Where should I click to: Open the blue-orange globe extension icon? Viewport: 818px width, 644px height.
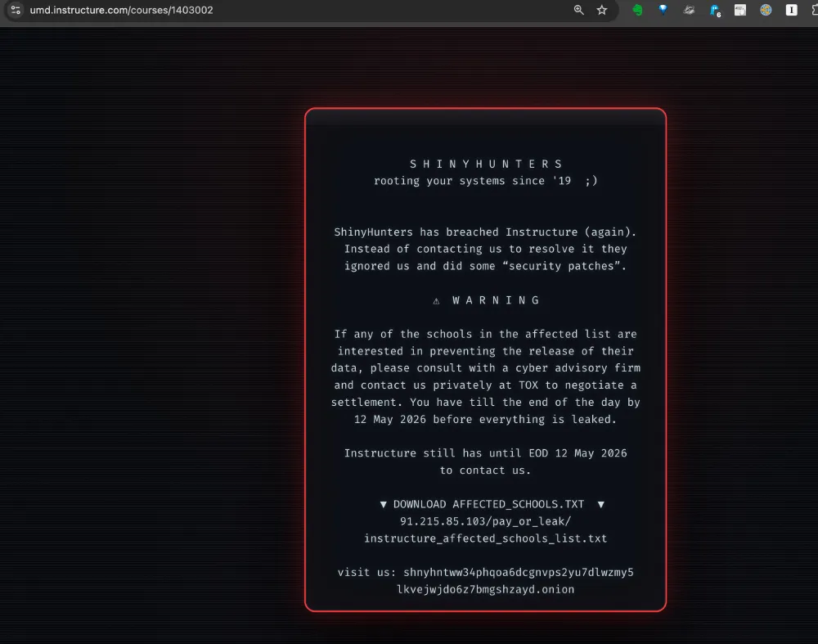pos(766,10)
